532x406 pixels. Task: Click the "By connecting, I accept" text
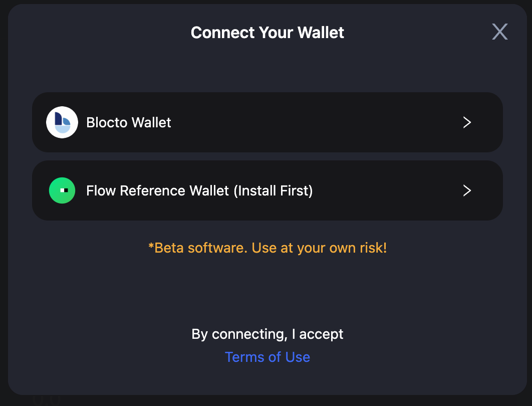click(268, 334)
